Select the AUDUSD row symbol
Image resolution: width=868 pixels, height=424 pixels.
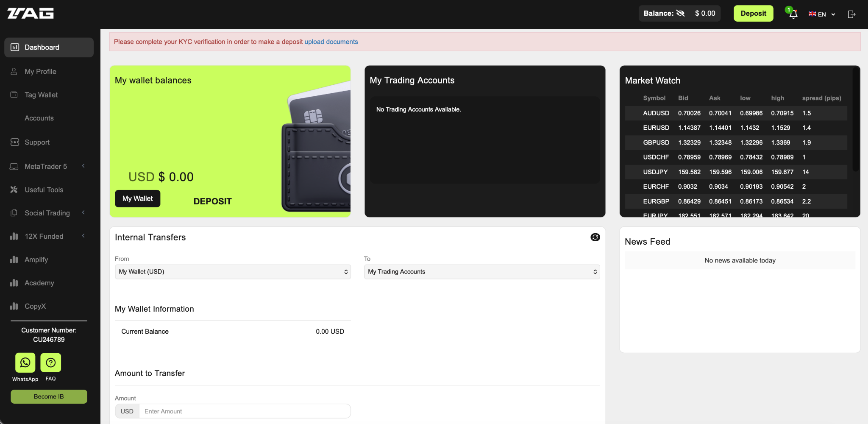[x=656, y=113]
